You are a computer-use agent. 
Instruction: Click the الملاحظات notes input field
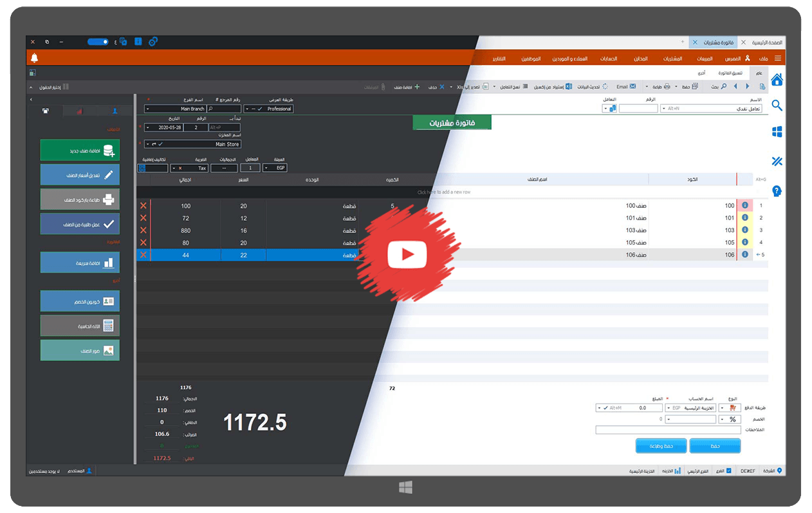point(668,430)
